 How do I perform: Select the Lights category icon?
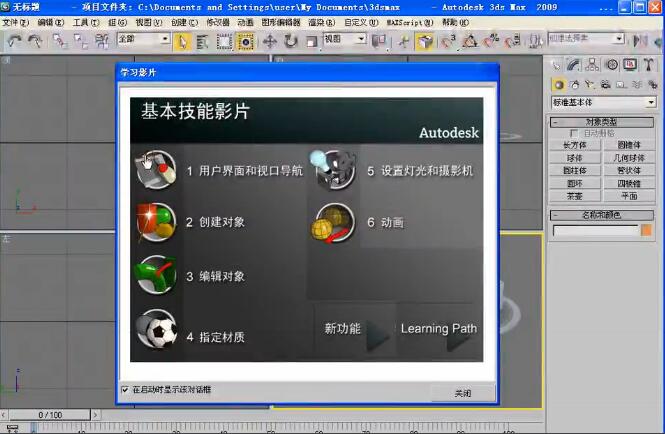coord(590,85)
